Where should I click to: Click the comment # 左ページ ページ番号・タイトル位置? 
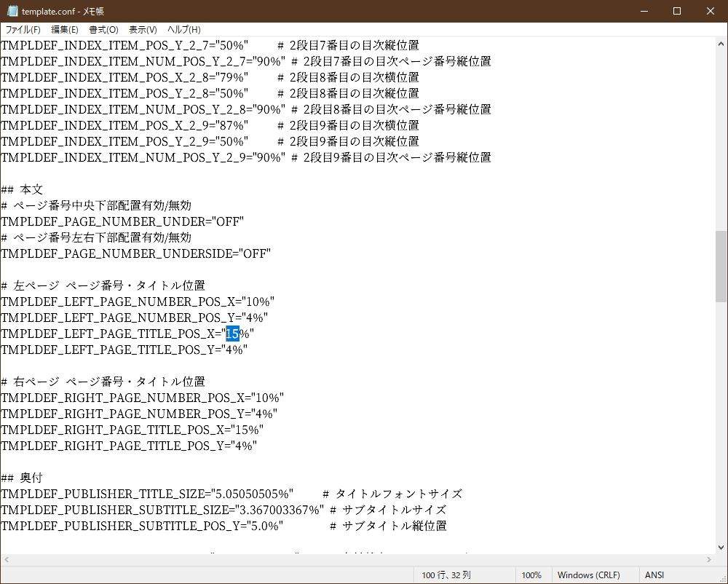click(103, 285)
